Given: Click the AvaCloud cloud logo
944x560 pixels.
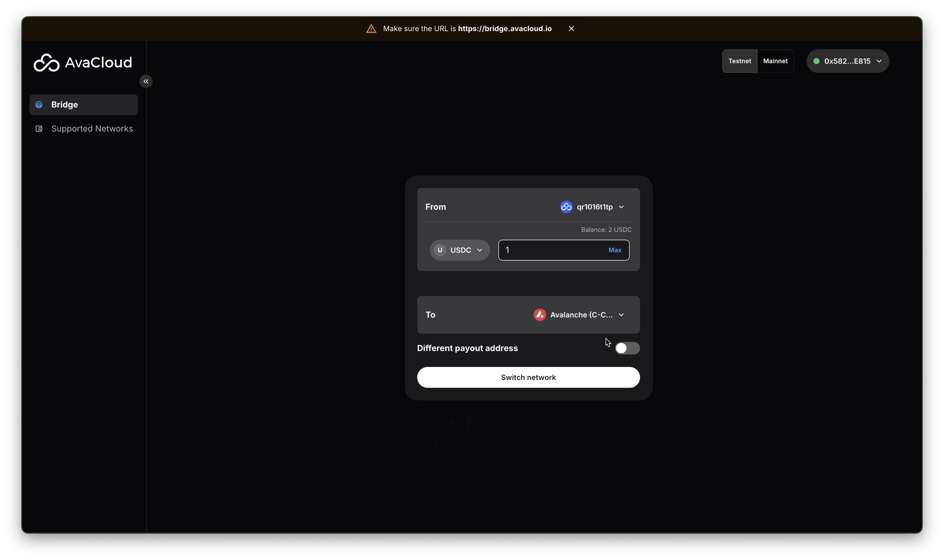Looking at the screenshot, I should click(x=46, y=62).
